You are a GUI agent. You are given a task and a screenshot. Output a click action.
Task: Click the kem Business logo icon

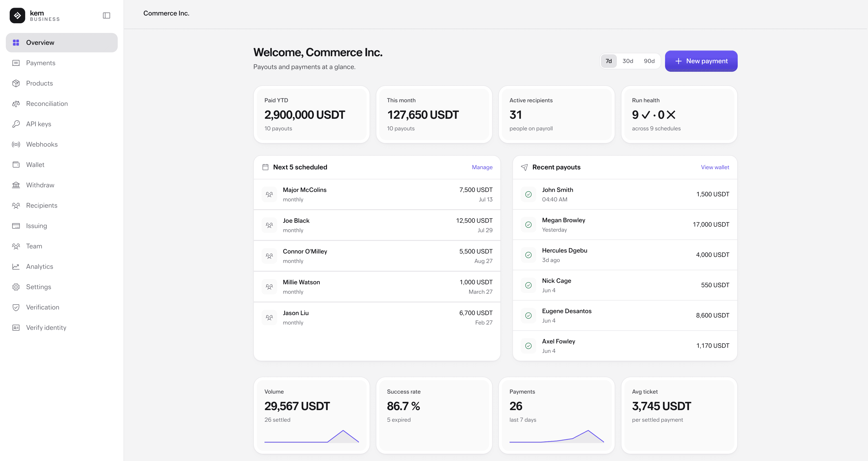17,16
